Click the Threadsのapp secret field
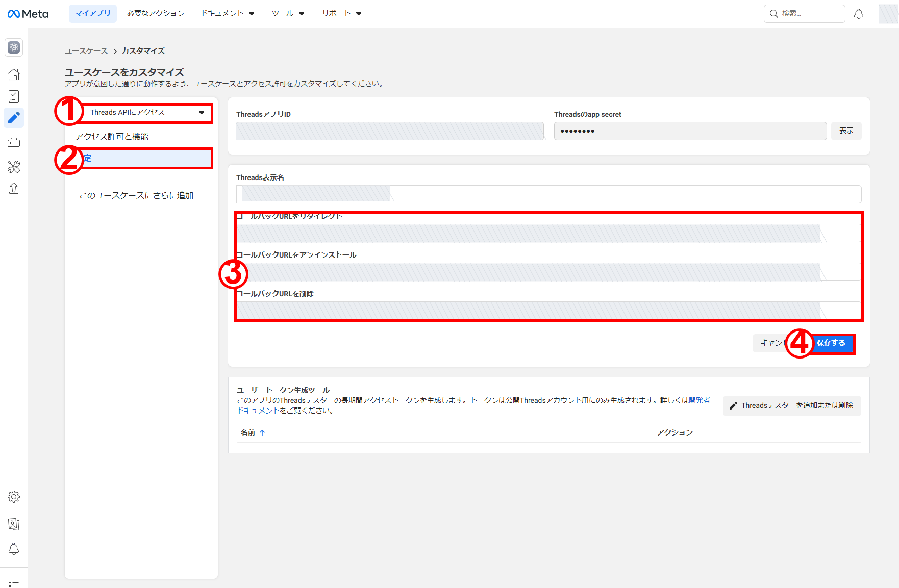The height and width of the screenshot is (588, 899). pos(690,131)
